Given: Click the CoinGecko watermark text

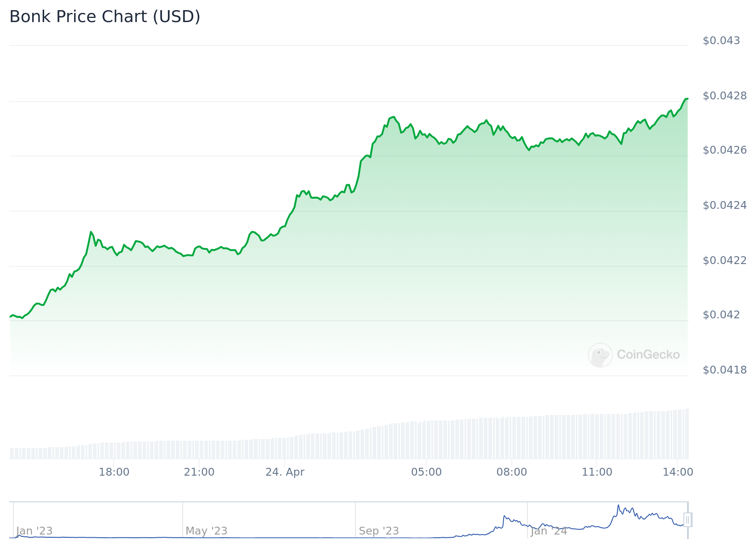Looking at the screenshot, I should 648,355.
